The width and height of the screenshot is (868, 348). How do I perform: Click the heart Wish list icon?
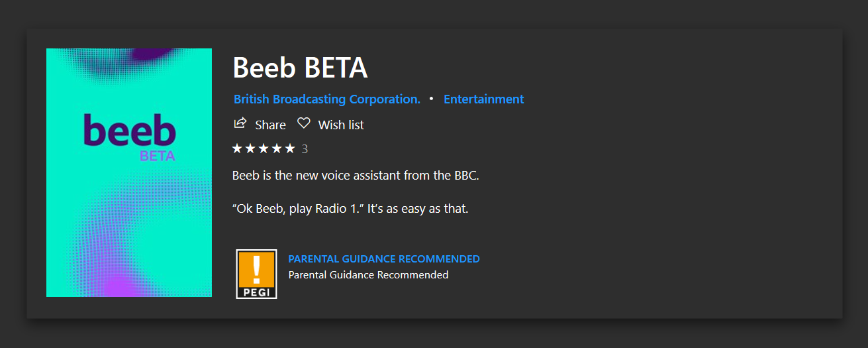tap(303, 123)
